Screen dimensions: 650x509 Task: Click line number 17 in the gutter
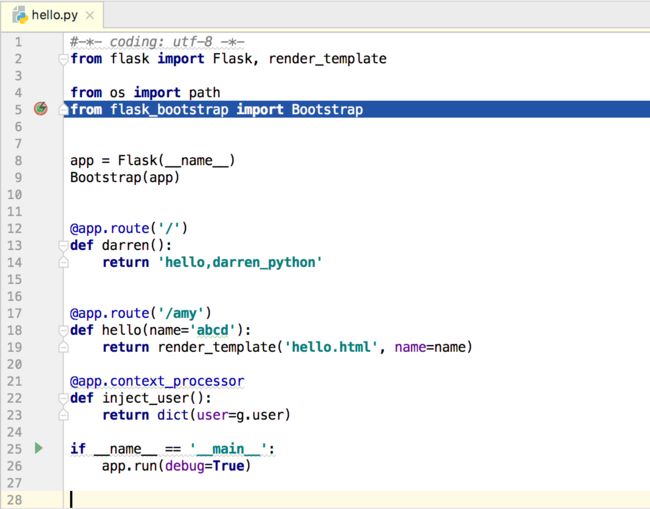tap(15, 313)
